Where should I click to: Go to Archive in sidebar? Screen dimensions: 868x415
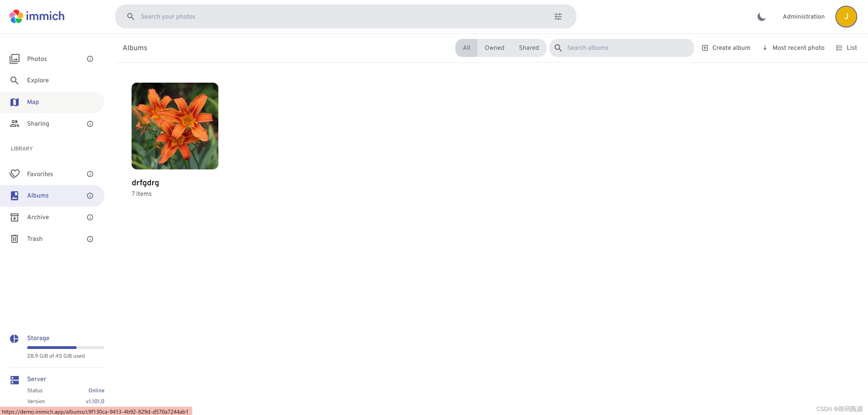click(38, 217)
